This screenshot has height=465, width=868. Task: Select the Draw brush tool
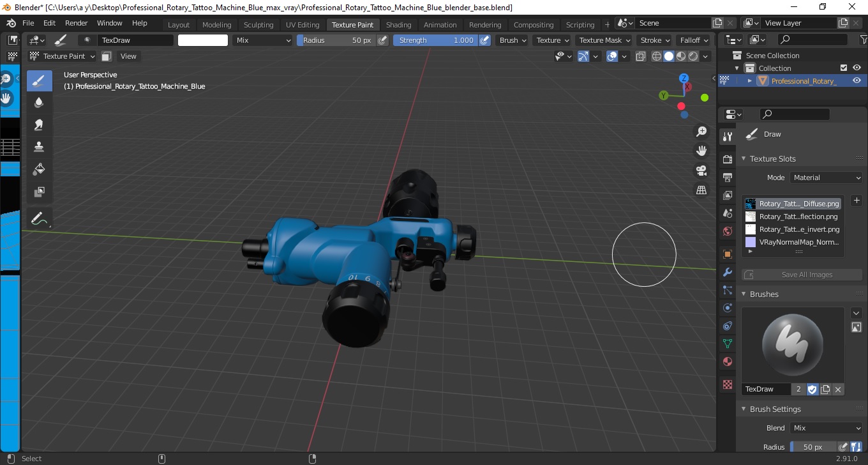[x=40, y=80]
